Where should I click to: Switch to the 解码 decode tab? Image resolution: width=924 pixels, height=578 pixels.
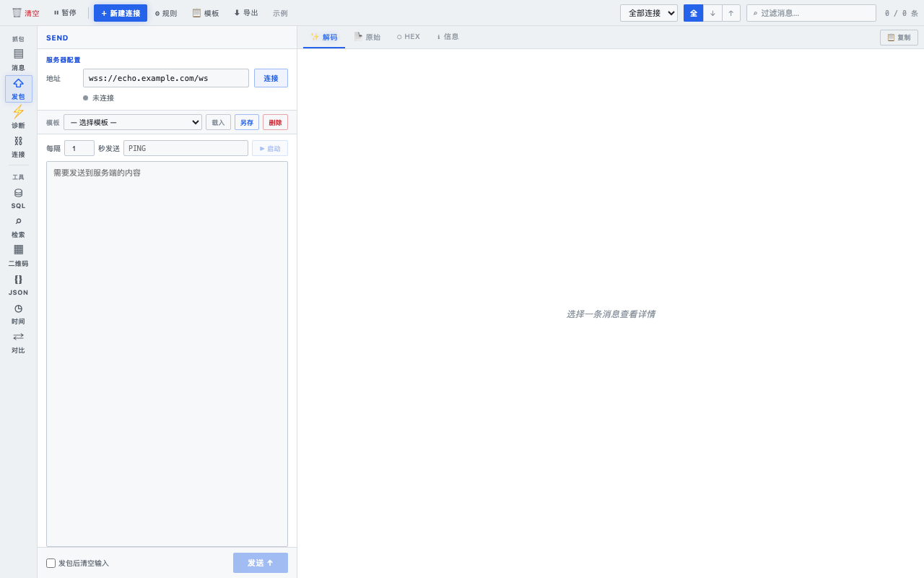[324, 37]
